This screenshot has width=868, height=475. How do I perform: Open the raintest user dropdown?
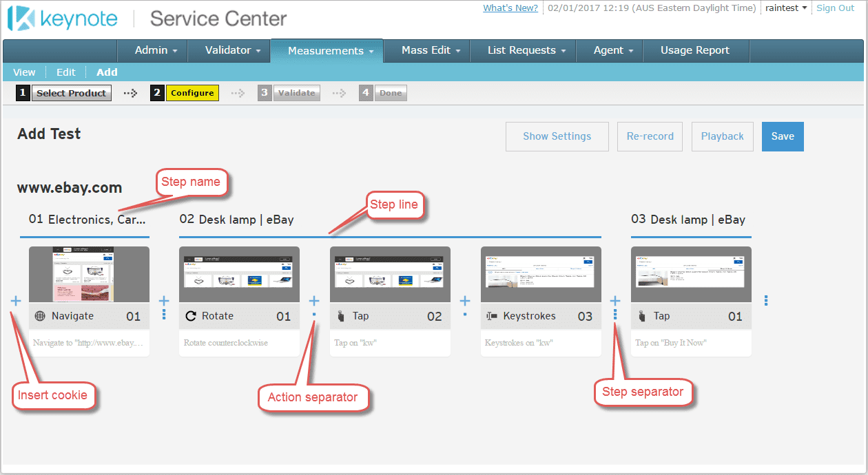coord(786,8)
